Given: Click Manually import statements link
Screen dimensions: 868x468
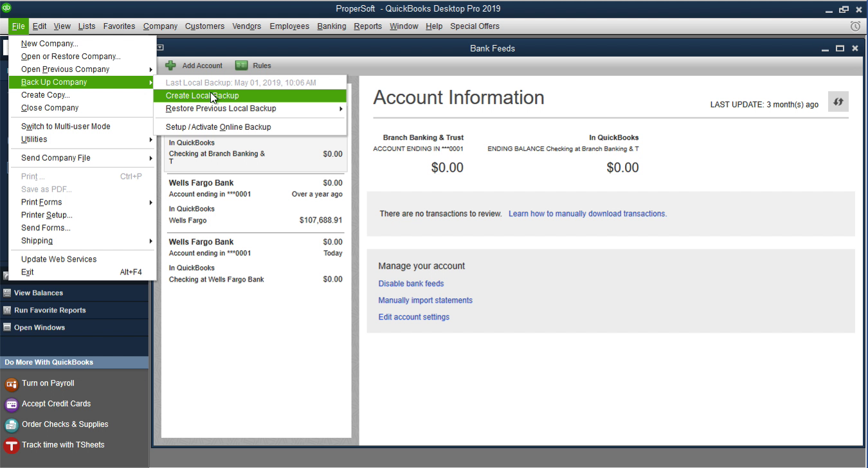Looking at the screenshot, I should [425, 300].
